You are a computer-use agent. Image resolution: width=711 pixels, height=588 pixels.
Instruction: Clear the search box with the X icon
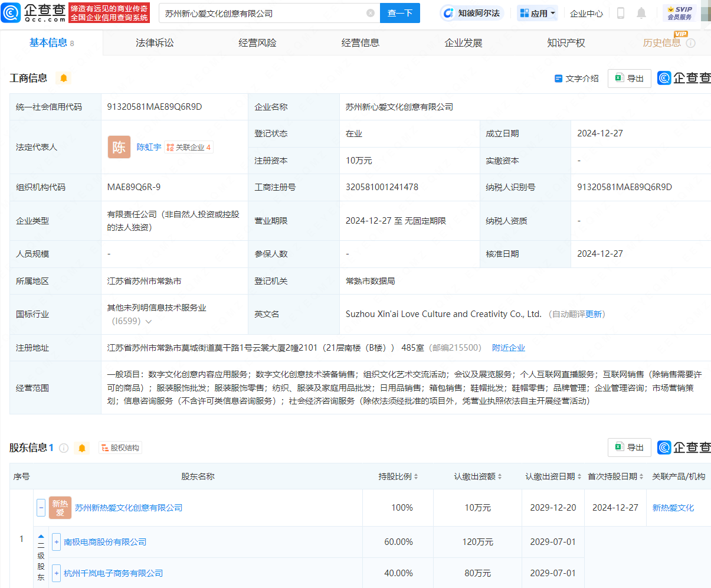coord(371,13)
